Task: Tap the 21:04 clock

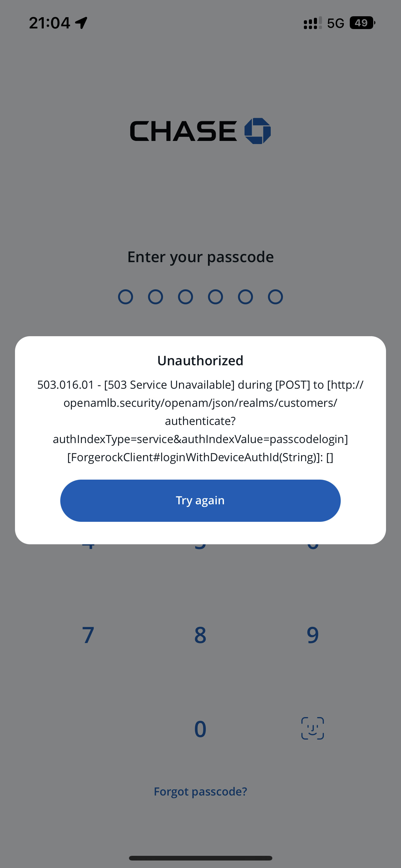Action: click(x=49, y=23)
